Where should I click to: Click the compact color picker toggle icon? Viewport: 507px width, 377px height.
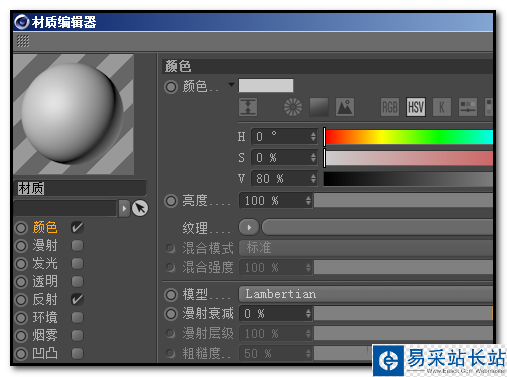click(248, 107)
